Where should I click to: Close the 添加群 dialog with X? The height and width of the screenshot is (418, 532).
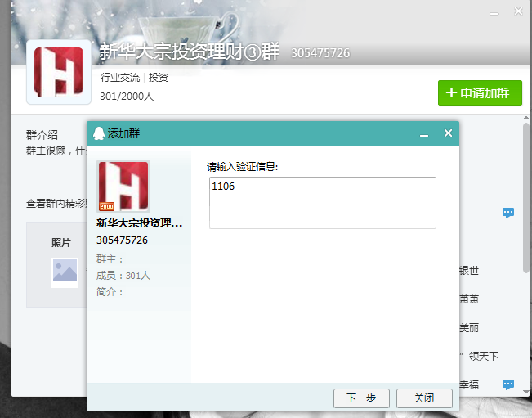pyautogui.click(x=447, y=133)
